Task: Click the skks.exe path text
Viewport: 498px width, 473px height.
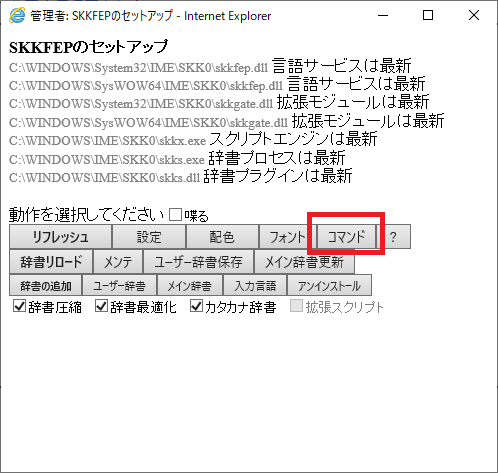Action: 107,160
